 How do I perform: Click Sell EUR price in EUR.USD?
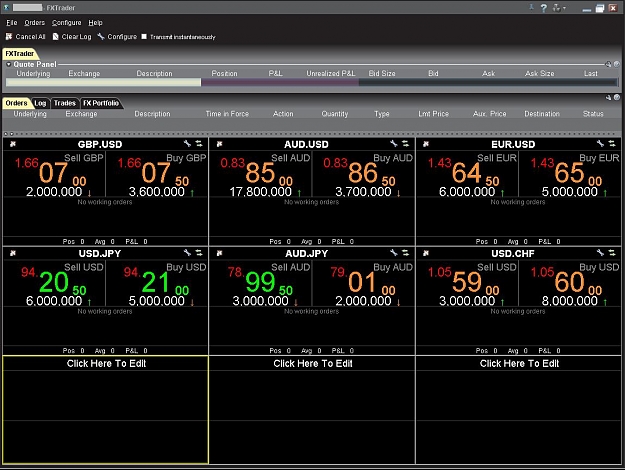point(468,174)
